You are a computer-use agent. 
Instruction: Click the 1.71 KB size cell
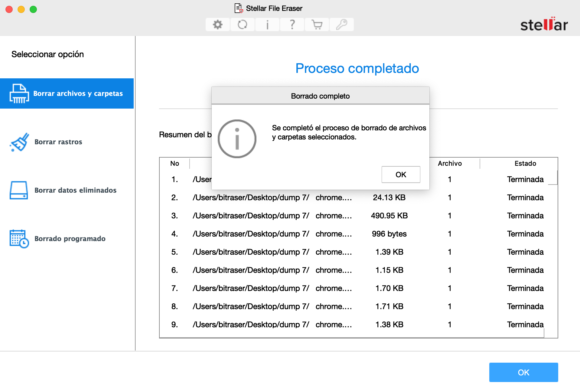click(389, 306)
